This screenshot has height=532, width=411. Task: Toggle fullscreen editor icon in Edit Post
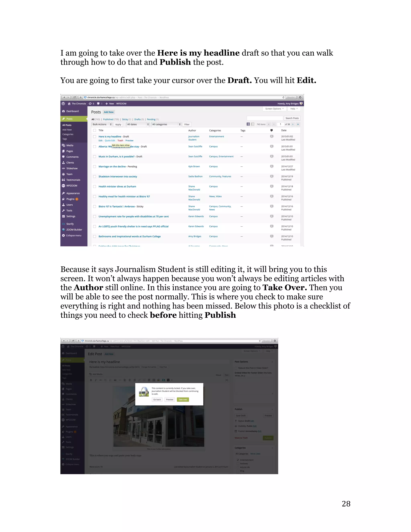(227, 380)
